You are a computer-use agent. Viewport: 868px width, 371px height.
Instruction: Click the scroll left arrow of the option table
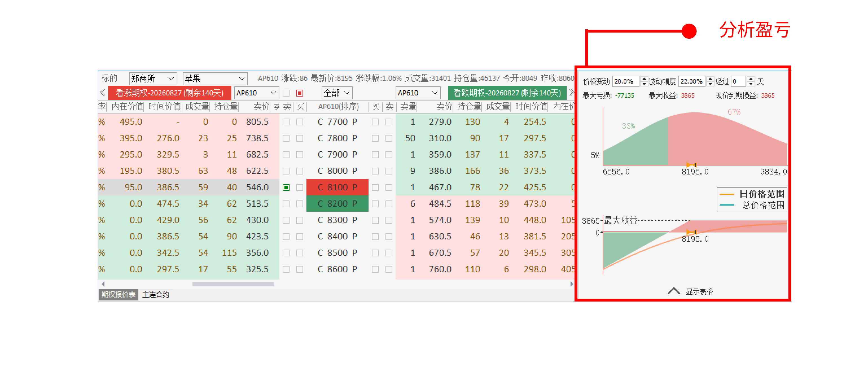pos(103,284)
